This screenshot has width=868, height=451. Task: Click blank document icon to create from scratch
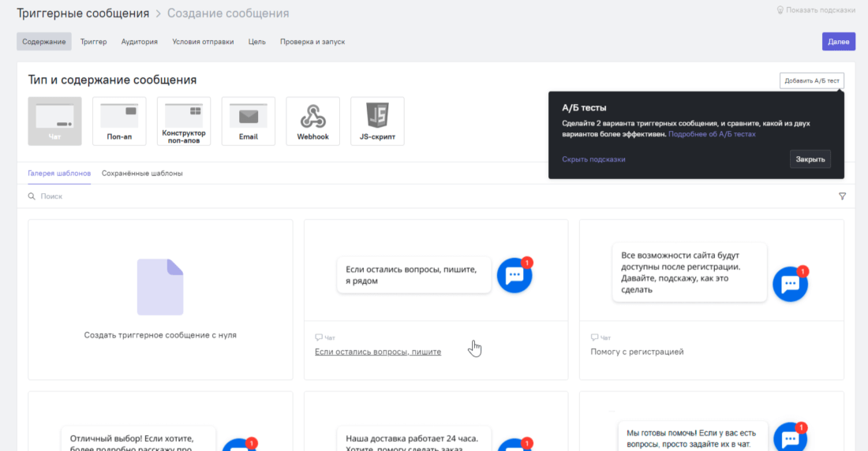[x=160, y=287]
